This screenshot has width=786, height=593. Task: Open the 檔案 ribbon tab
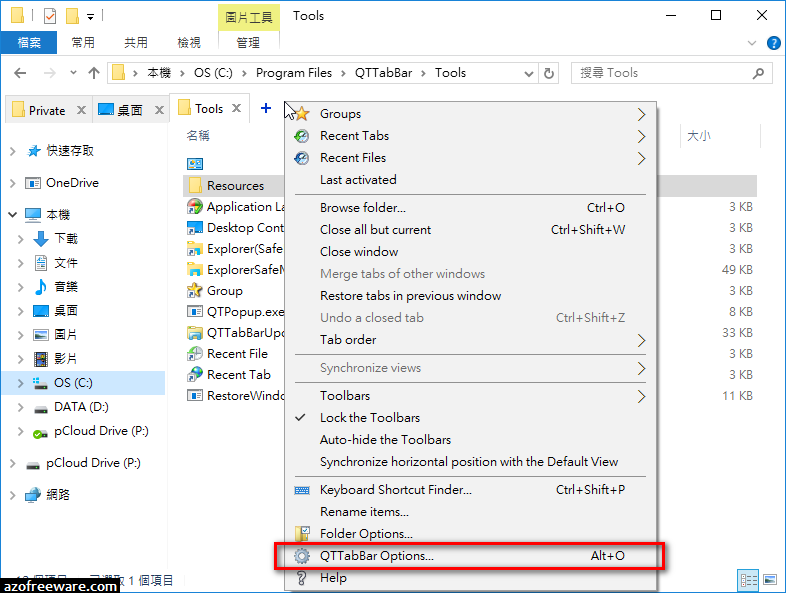(x=29, y=43)
